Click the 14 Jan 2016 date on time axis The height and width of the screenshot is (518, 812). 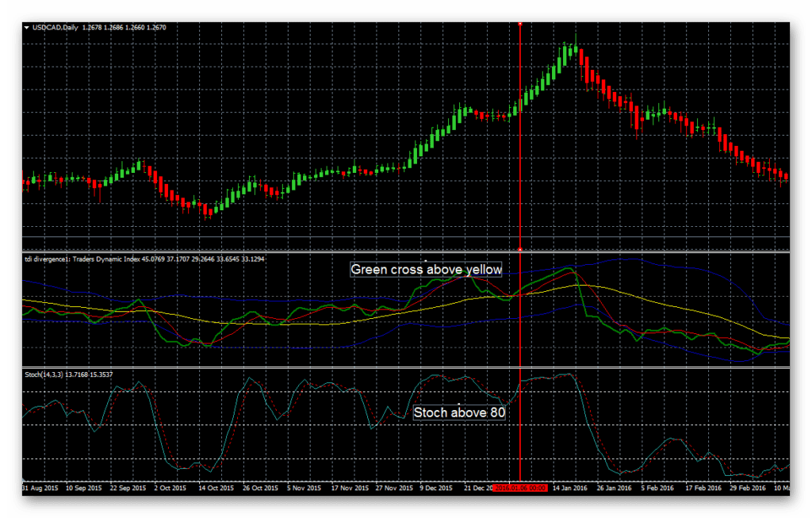pos(569,488)
